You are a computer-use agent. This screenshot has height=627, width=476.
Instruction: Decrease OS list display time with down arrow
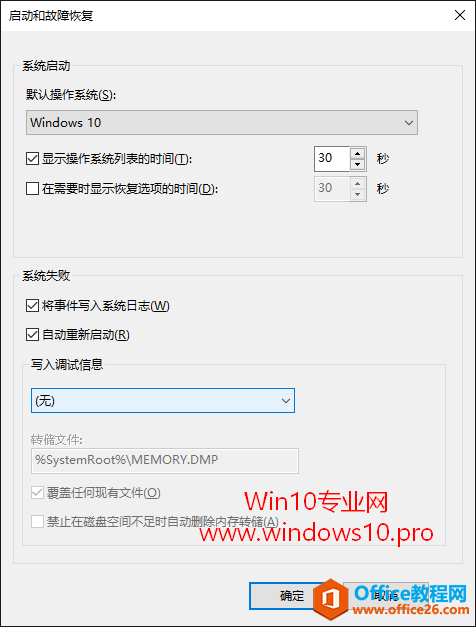[x=358, y=164]
